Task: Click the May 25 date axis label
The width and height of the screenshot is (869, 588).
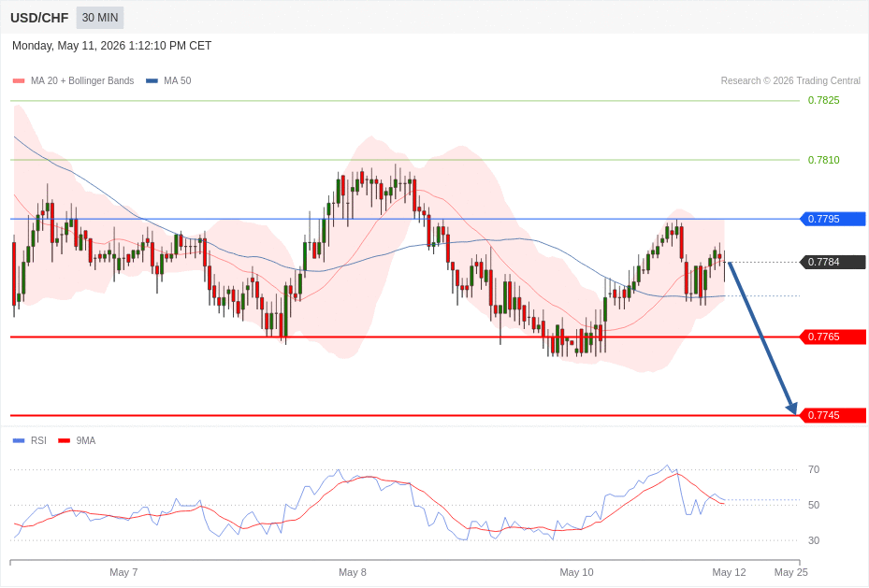Action: click(790, 572)
